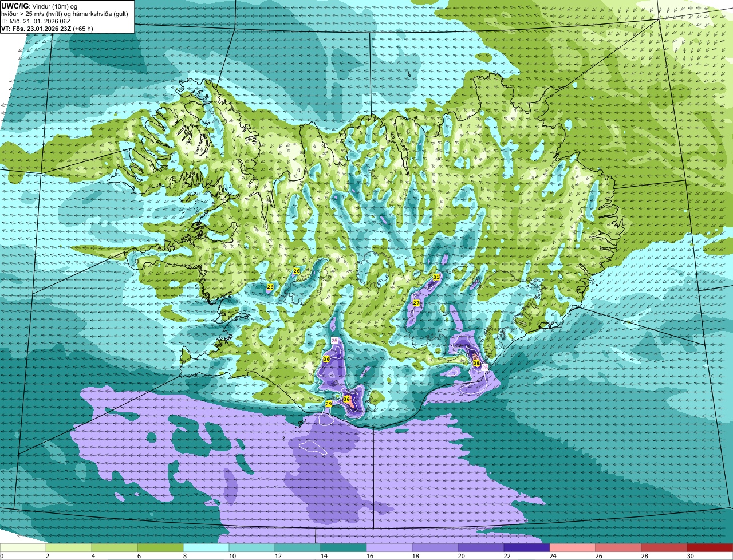The height and width of the screenshot is (560, 733).
Task: Click the '24' legend scale value
Action: pos(553,556)
